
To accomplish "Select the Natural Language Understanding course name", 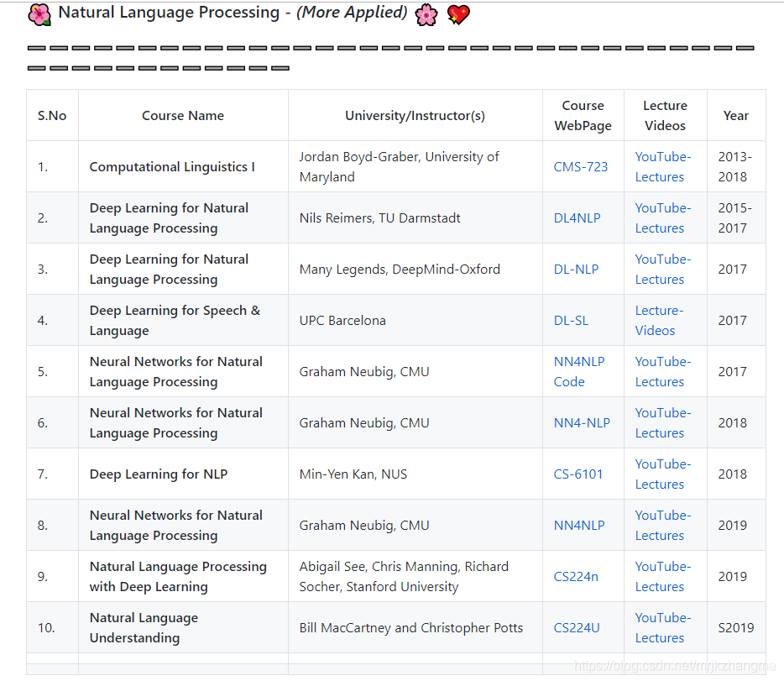I will [x=144, y=628].
